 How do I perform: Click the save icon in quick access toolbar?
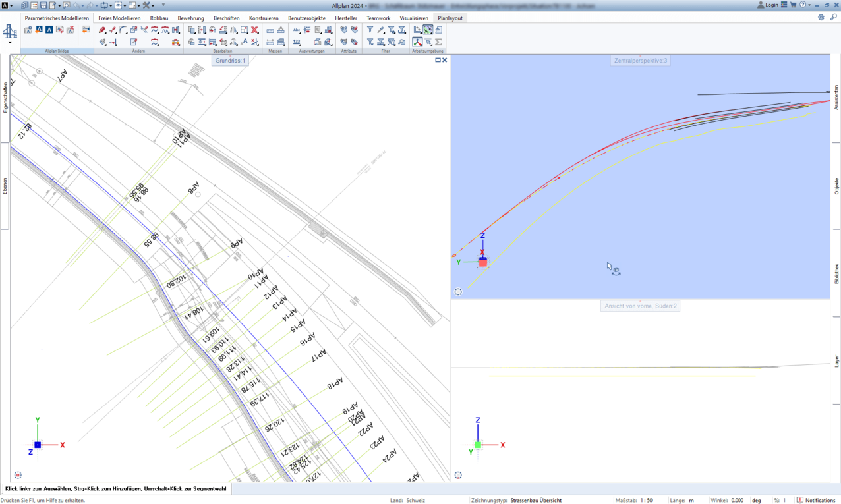43,5
